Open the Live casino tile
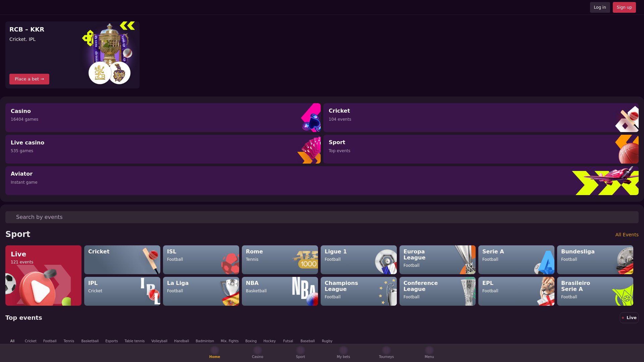This screenshot has height=362, width=644. coord(163,149)
